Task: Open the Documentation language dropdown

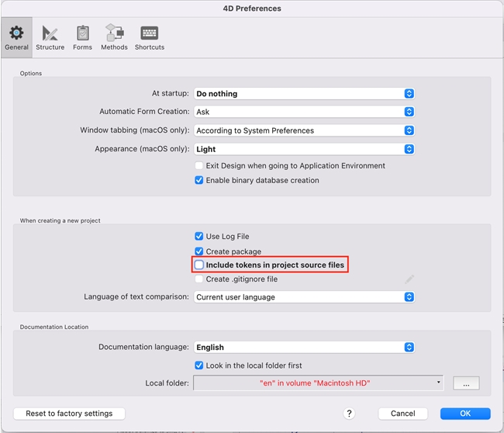Action: click(303, 348)
